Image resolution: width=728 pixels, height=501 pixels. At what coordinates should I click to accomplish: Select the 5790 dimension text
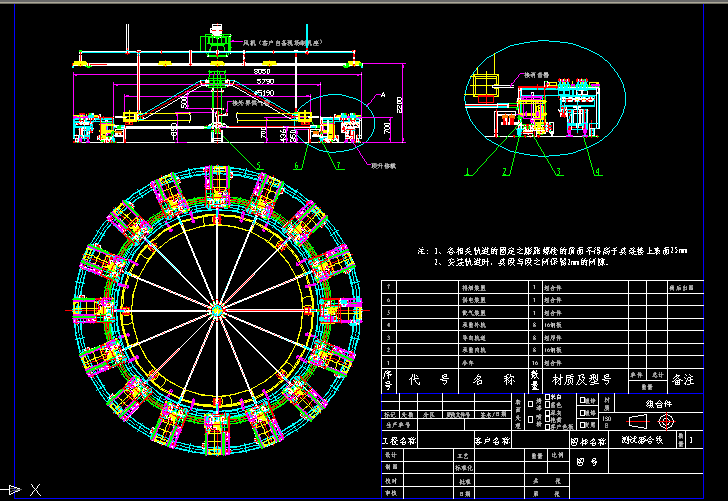coord(264,83)
